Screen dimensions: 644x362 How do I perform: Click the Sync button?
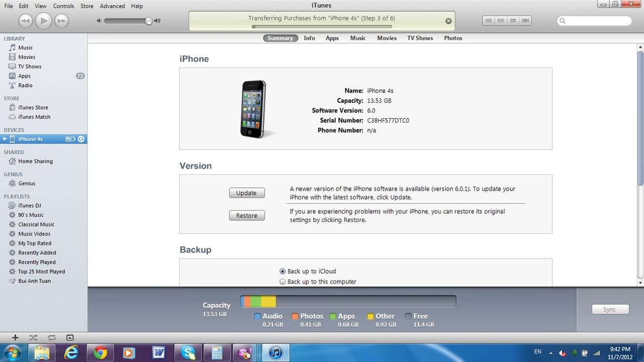click(610, 309)
